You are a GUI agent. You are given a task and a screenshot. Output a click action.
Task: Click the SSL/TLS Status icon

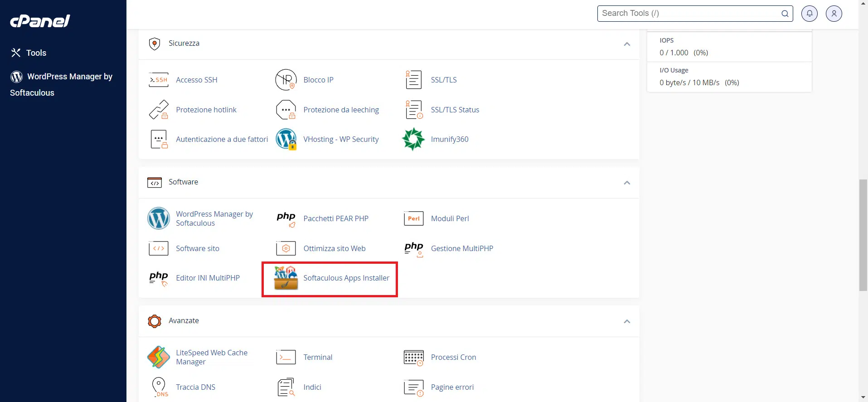tap(414, 110)
